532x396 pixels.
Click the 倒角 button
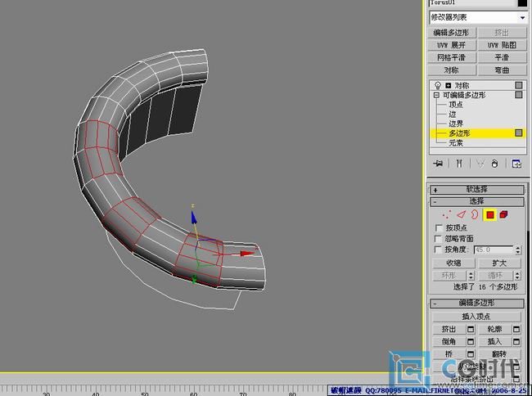449,342
